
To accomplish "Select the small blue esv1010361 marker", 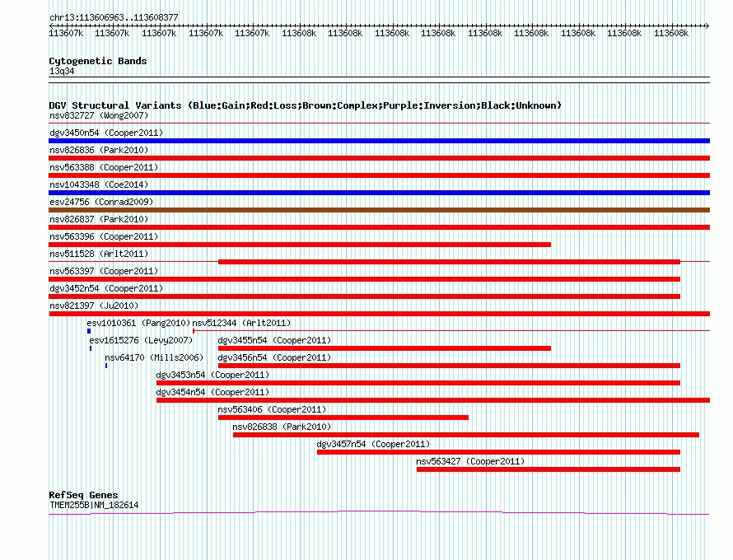I will [x=89, y=331].
